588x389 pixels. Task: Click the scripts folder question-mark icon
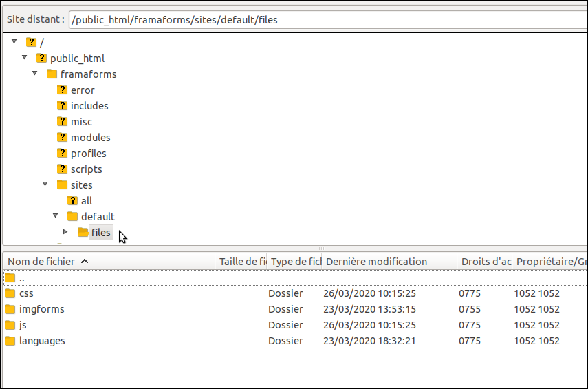pos(63,169)
